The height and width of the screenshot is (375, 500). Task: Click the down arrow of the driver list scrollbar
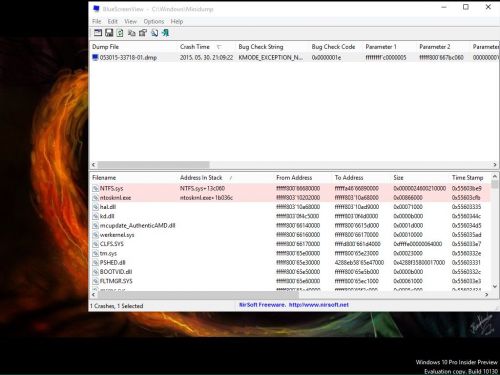coord(495,286)
